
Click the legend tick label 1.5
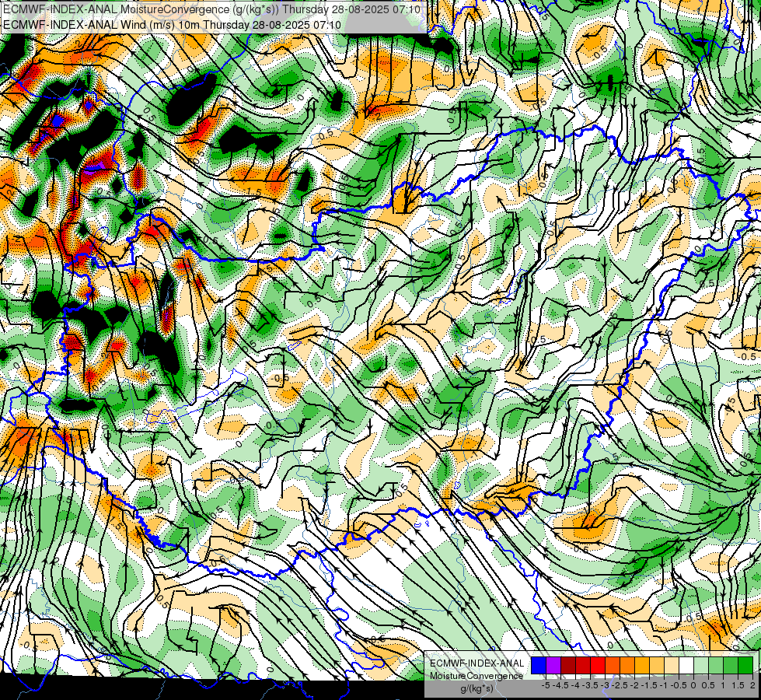pyautogui.click(x=738, y=685)
